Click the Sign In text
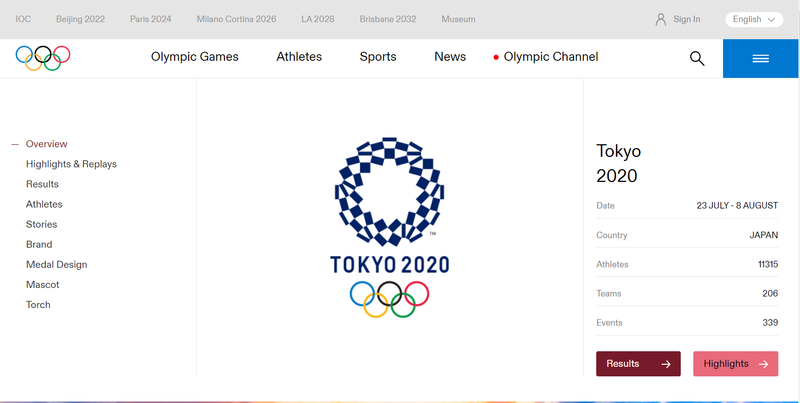Viewport: 800px width, 403px height. [x=687, y=19]
